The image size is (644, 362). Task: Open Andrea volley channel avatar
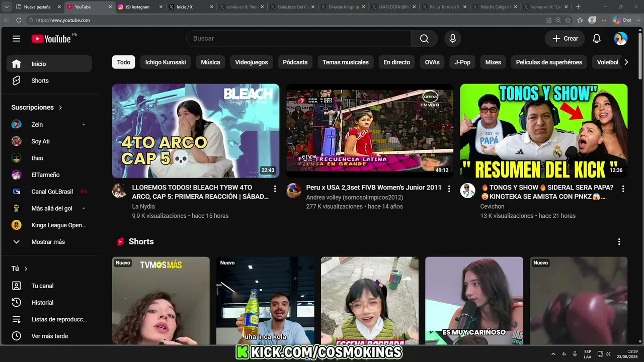click(293, 191)
